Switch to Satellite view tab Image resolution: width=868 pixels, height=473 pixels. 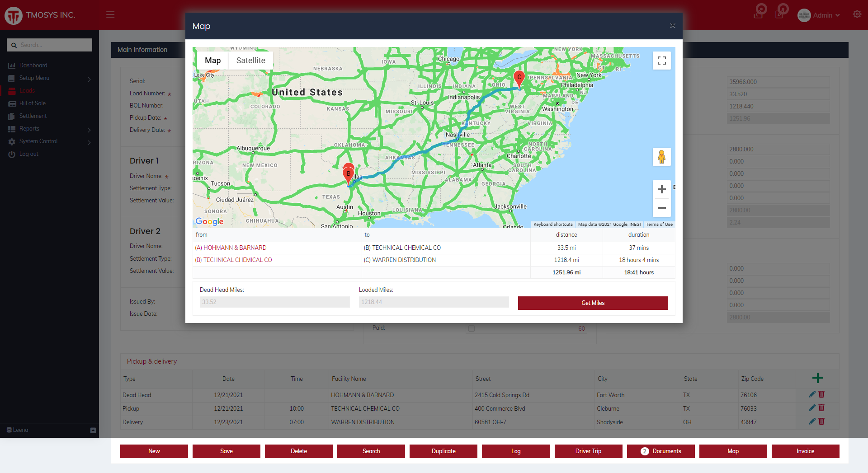click(x=250, y=61)
